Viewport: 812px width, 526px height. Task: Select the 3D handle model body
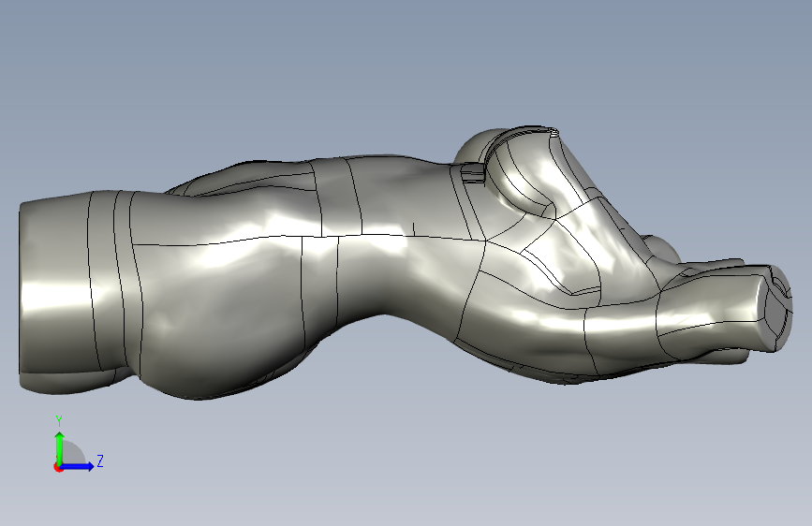point(406,264)
